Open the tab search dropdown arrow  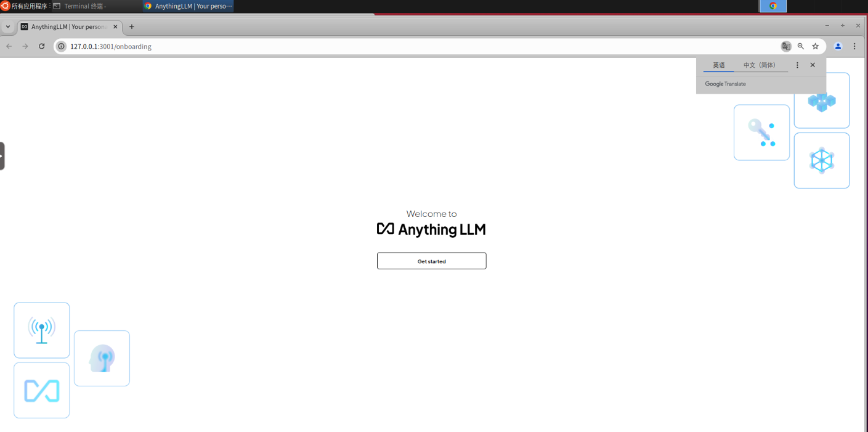click(7, 26)
